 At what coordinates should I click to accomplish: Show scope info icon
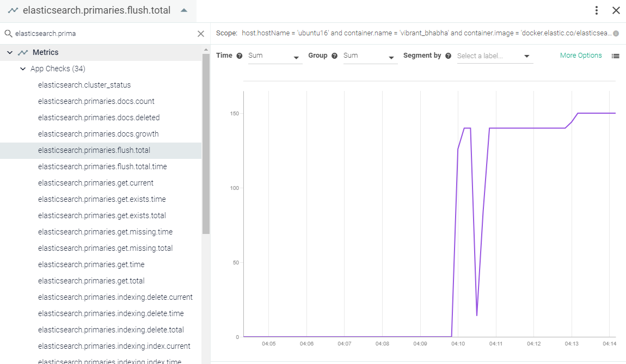pyautogui.click(x=616, y=34)
